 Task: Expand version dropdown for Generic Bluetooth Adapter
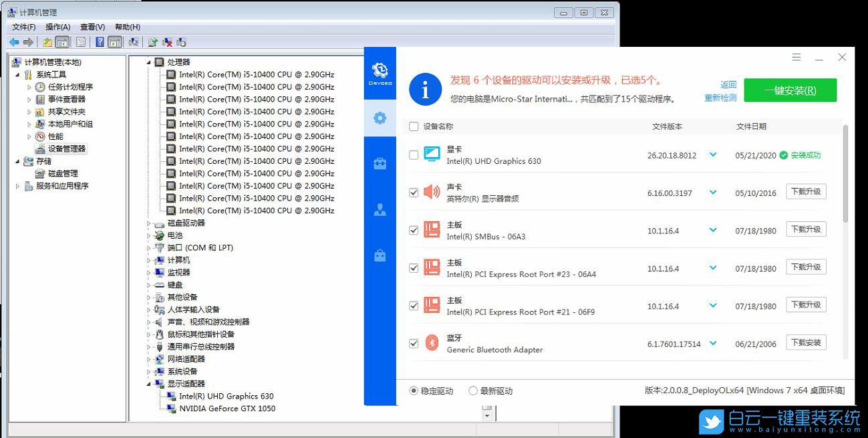point(713,342)
